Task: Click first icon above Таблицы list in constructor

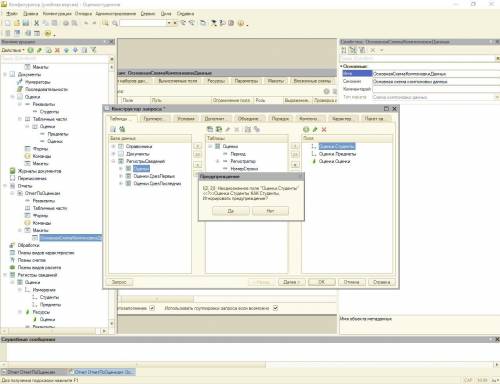Action: pos(210,129)
